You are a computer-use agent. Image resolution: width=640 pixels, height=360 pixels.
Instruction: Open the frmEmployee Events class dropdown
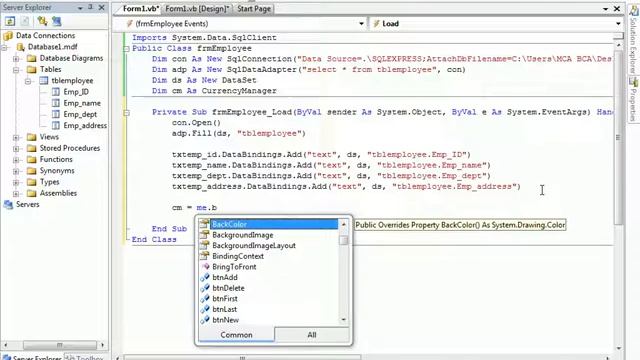pyautogui.click(x=361, y=24)
